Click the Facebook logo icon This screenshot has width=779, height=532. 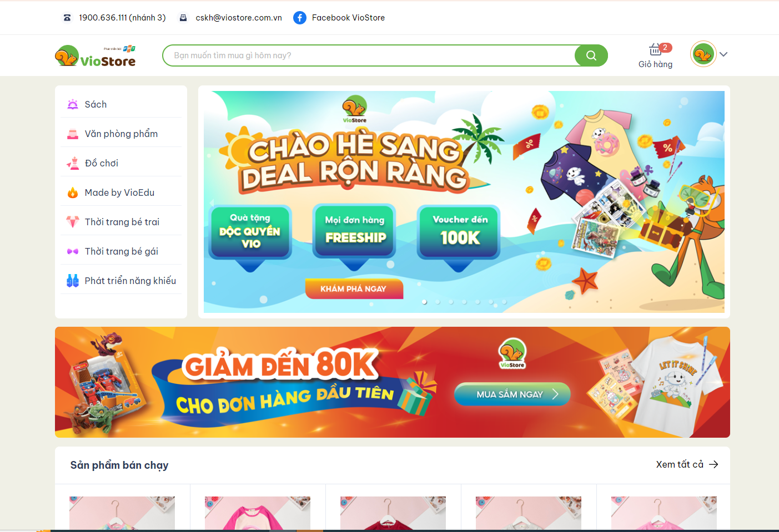tap(300, 18)
